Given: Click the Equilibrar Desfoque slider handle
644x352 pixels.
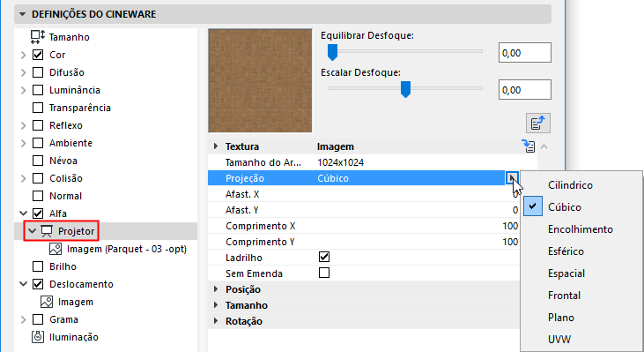Looking at the screenshot, I should 332,52.
